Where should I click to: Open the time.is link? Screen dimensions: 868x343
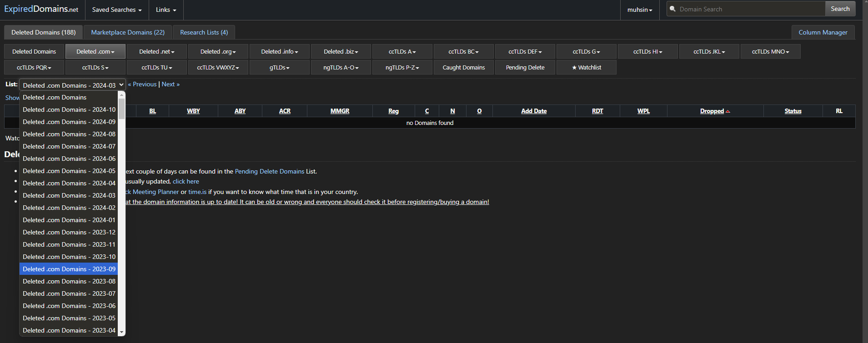pyautogui.click(x=197, y=192)
